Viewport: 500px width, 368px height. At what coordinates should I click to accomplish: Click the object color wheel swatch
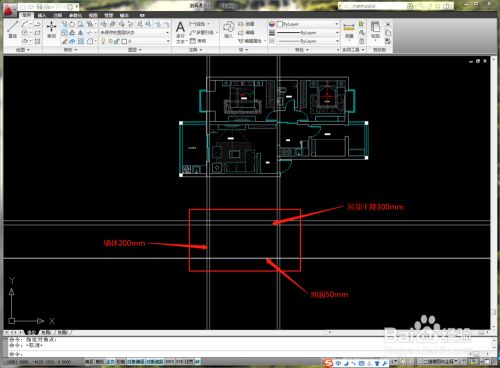coord(272,24)
